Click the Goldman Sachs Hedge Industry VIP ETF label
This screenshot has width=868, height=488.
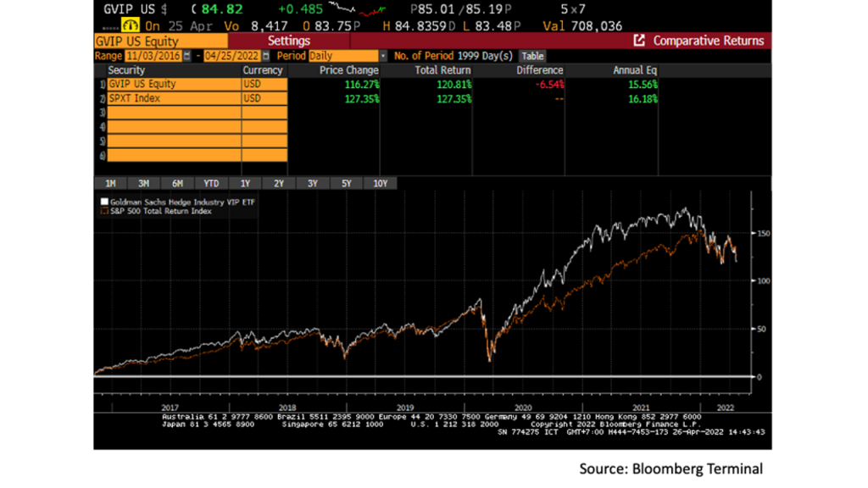point(183,202)
